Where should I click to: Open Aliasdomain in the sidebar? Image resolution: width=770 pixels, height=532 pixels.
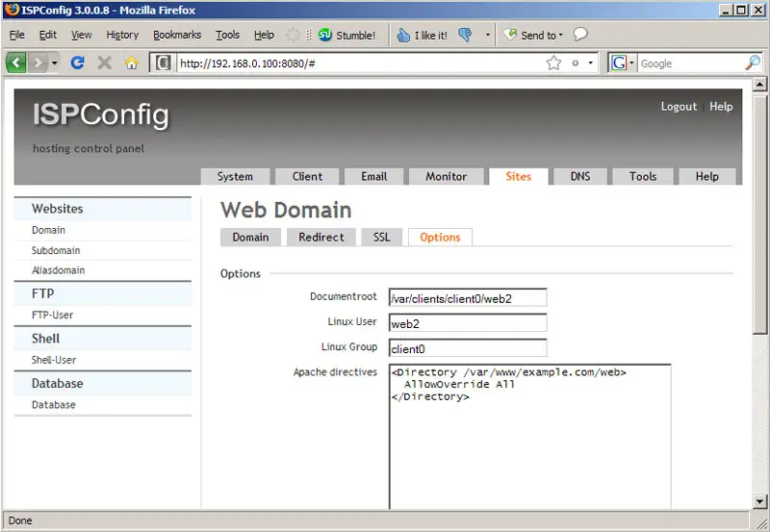coord(58,270)
